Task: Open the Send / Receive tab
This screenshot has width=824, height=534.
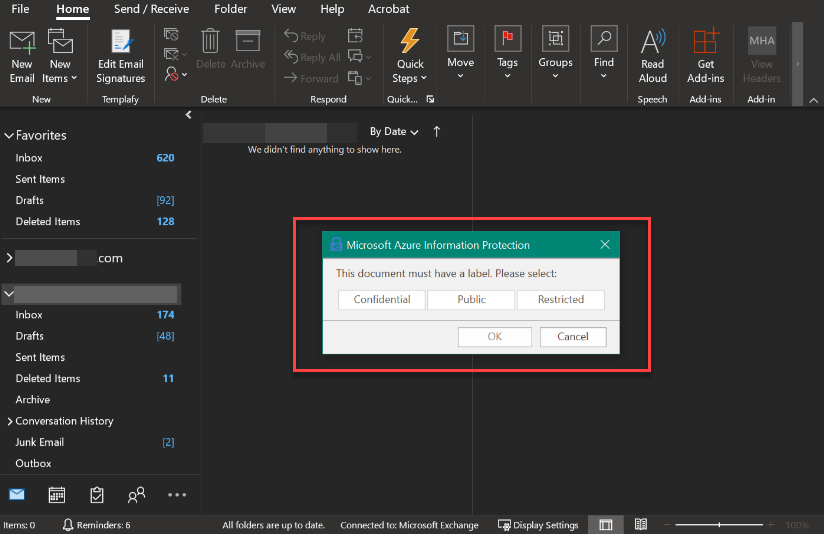Action: point(151,9)
